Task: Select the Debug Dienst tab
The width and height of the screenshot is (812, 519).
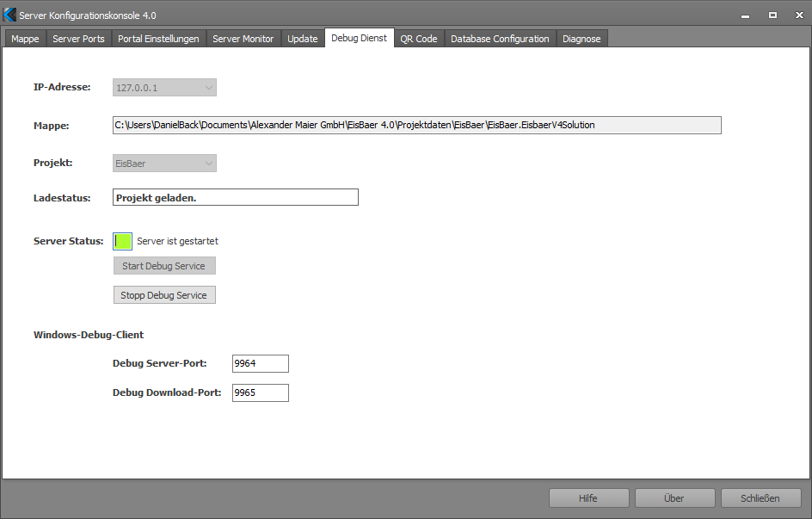Action: (x=359, y=38)
